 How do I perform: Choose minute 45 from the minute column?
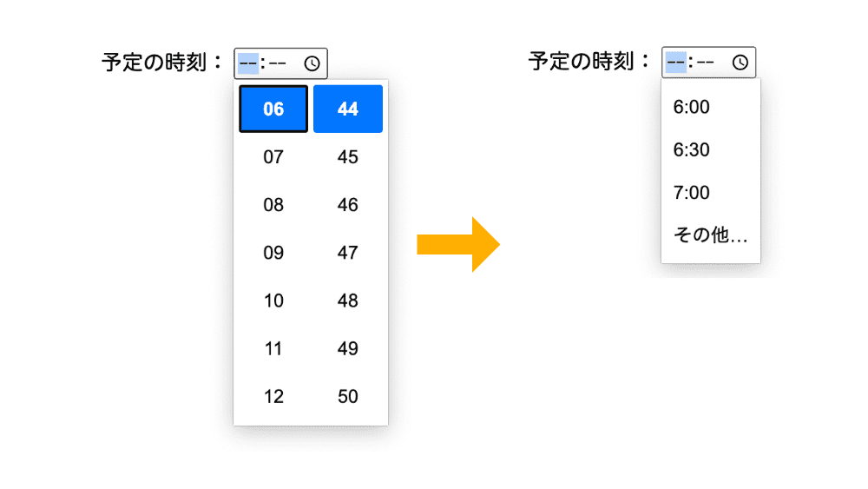[348, 156]
